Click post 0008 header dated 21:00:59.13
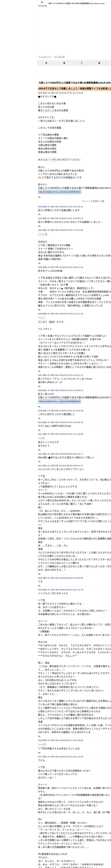The height and width of the screenshot is (868, 111). [61, 391]
